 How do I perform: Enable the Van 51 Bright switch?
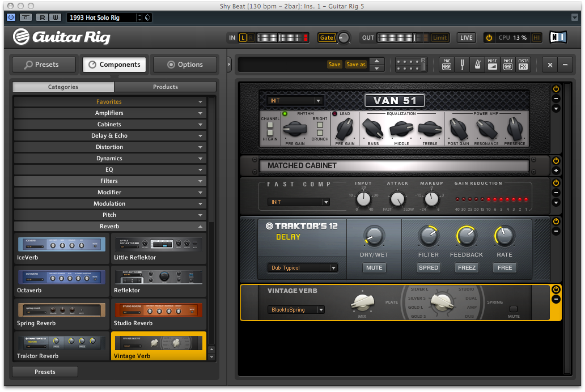point(320,125)
